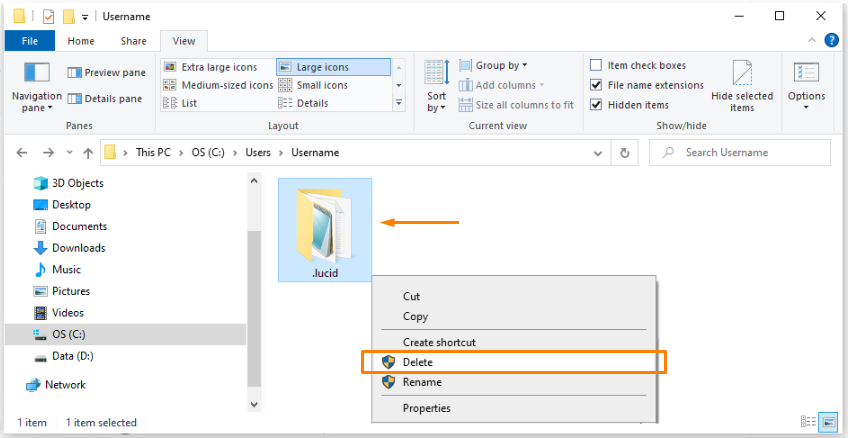Expand the layout gallery options

399,103
